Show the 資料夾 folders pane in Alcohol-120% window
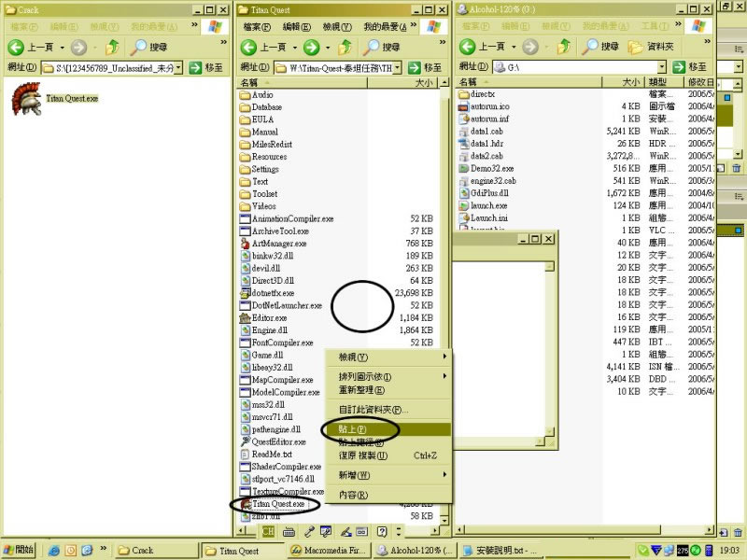 coord(651,47)
